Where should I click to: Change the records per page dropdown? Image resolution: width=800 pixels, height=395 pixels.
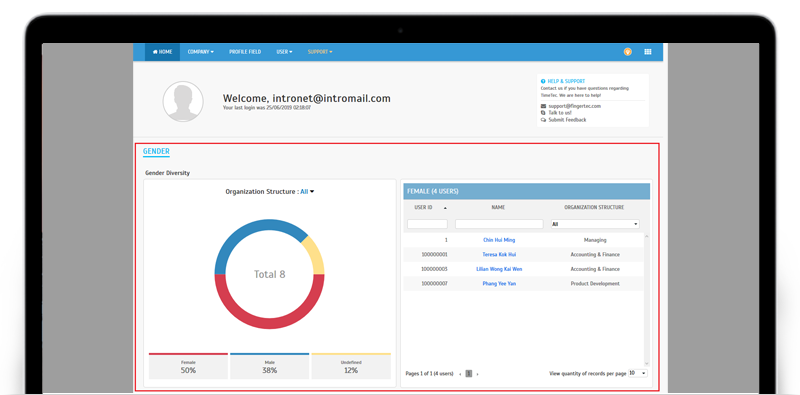pyautogui.click(x=638, y=374)
